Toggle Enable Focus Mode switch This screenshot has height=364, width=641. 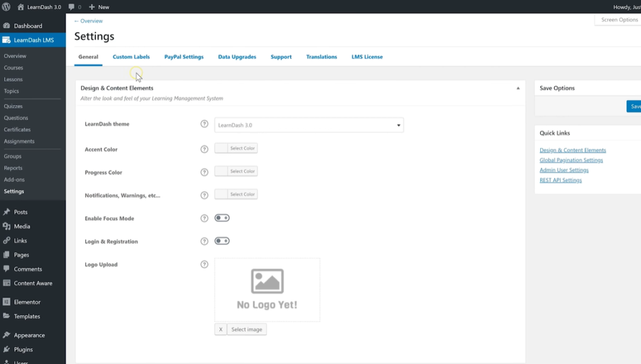point(222,218)
